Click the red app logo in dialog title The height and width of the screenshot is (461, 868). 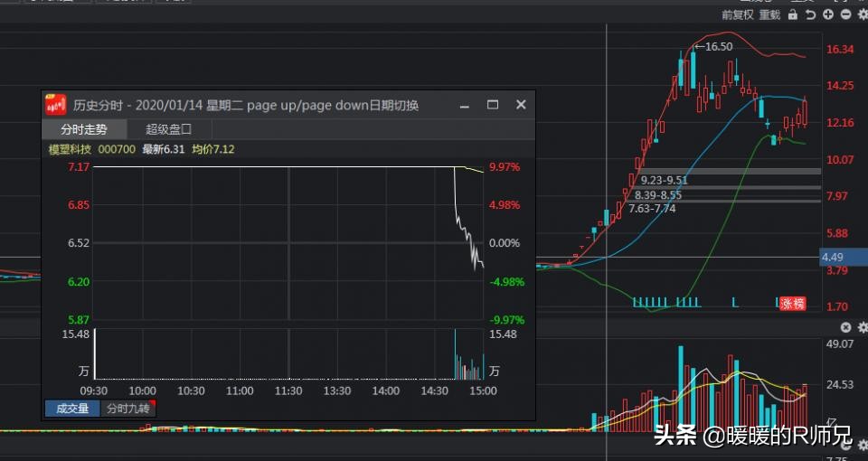[x=56, y=105]
